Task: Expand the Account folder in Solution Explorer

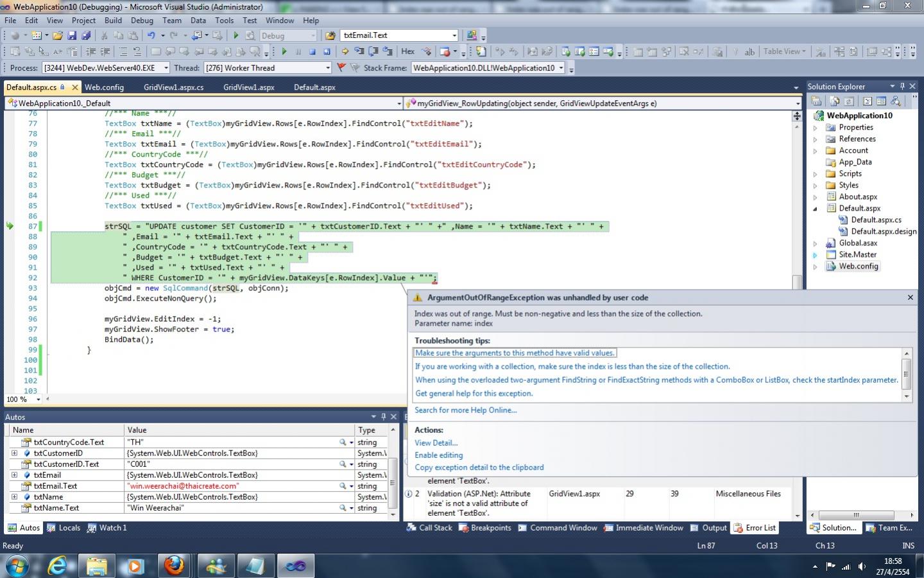Action: (816, 151)
